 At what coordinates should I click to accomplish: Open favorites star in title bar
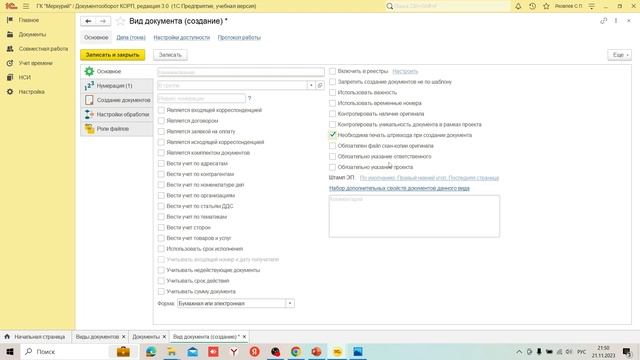click(546, 6)
